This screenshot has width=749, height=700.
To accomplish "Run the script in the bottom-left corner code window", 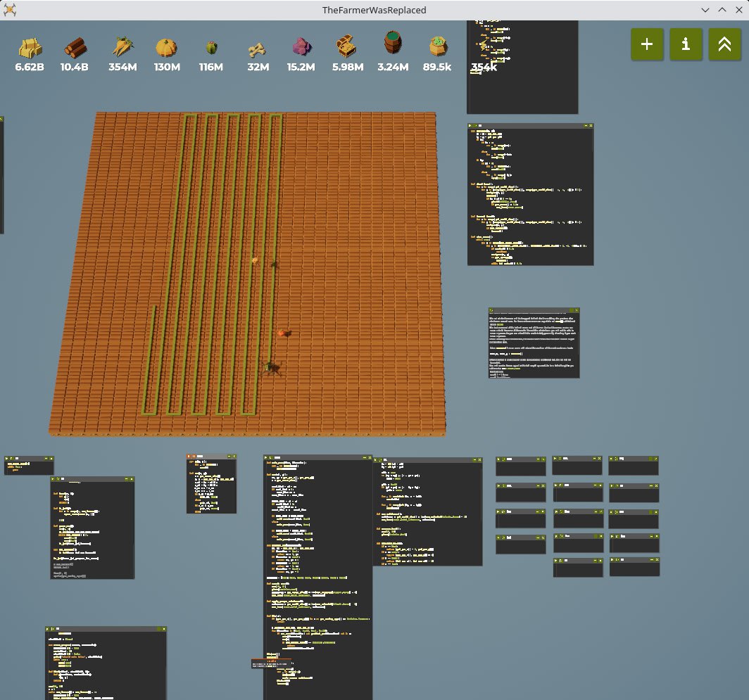I will click(x=49, y=628).
